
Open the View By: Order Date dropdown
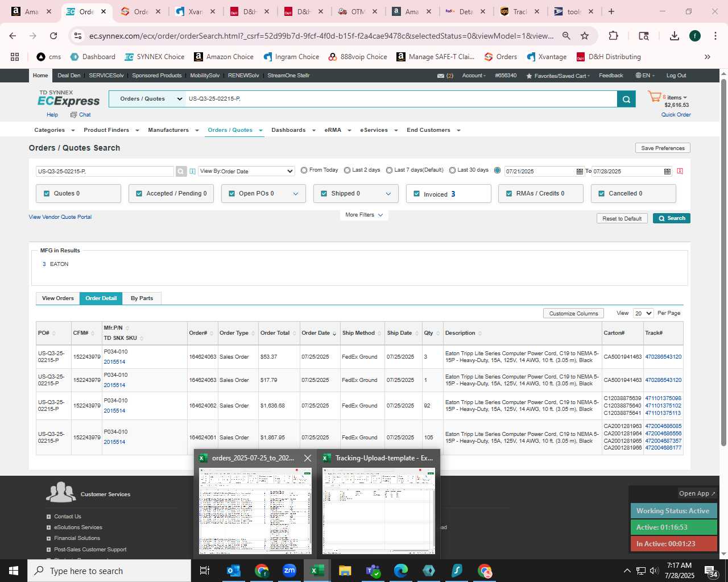coord(246,171)
